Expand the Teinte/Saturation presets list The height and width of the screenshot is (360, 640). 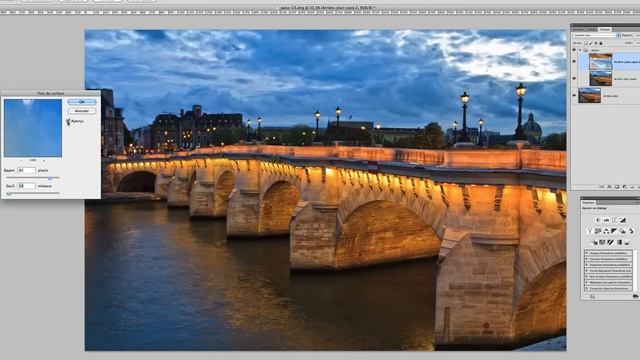(587, 271)
